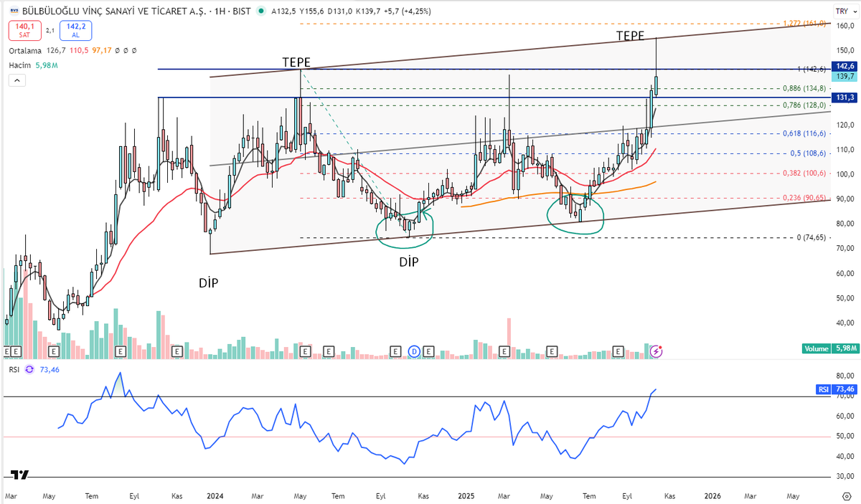
Task: Click the low value D131,0
Action: tap(339, 11)
